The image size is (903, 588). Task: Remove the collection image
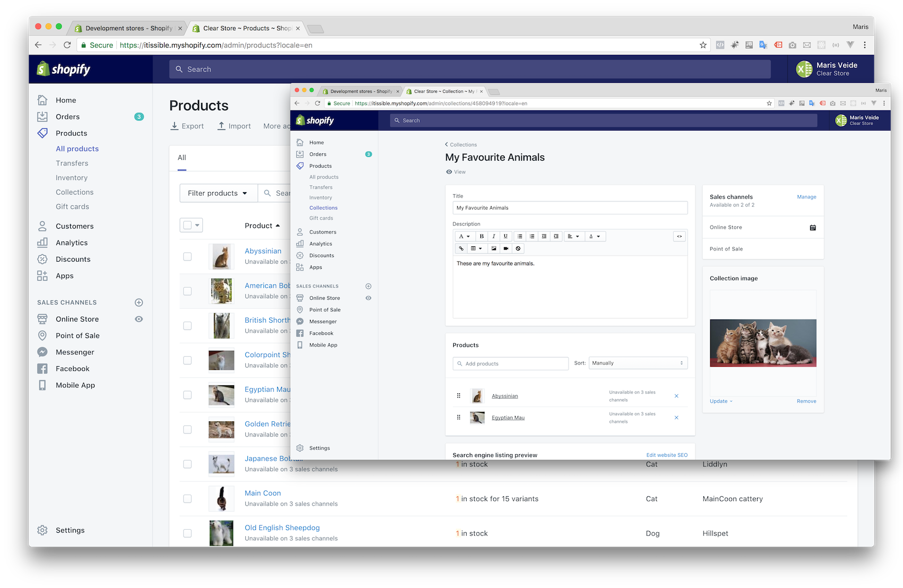point(806,401)
